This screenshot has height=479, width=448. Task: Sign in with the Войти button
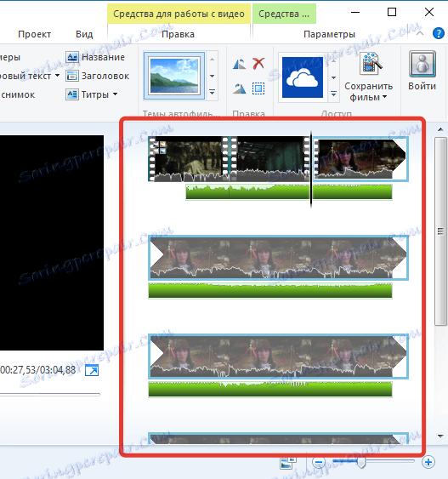(422, 71)
